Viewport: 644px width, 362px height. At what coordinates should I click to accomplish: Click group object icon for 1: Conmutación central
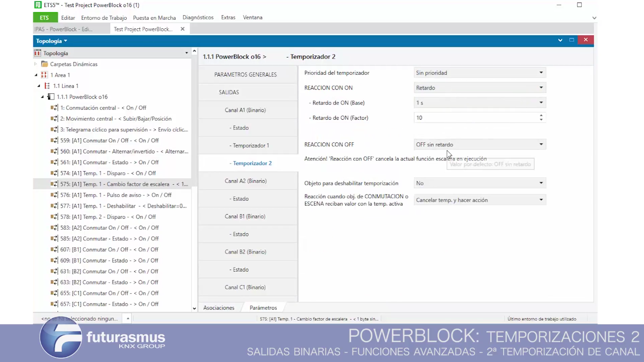click(x=54, y=108)
